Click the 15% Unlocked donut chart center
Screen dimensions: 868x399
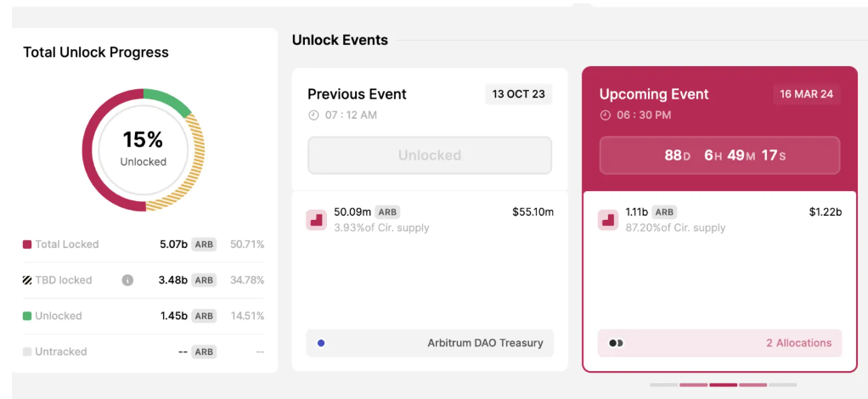coord(144,149)
